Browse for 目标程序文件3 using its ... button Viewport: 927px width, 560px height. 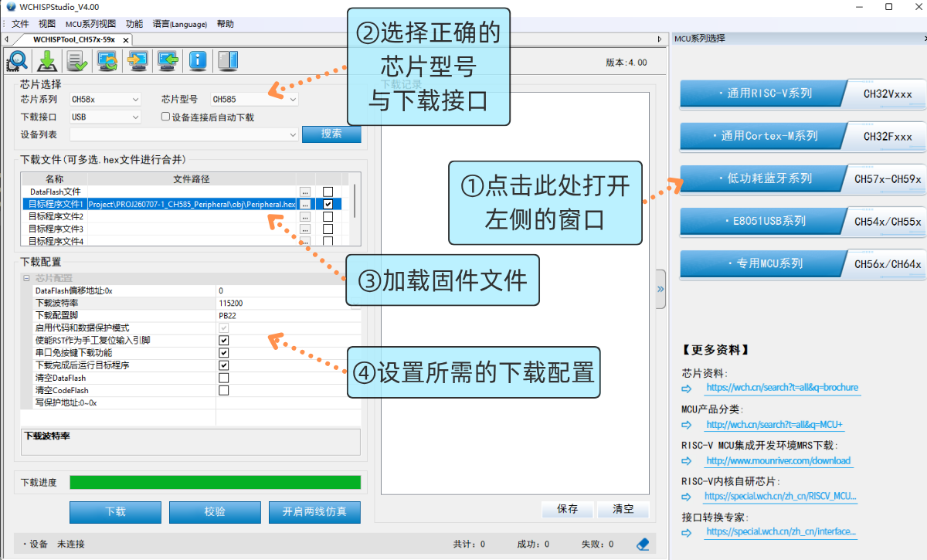[305, 229]
